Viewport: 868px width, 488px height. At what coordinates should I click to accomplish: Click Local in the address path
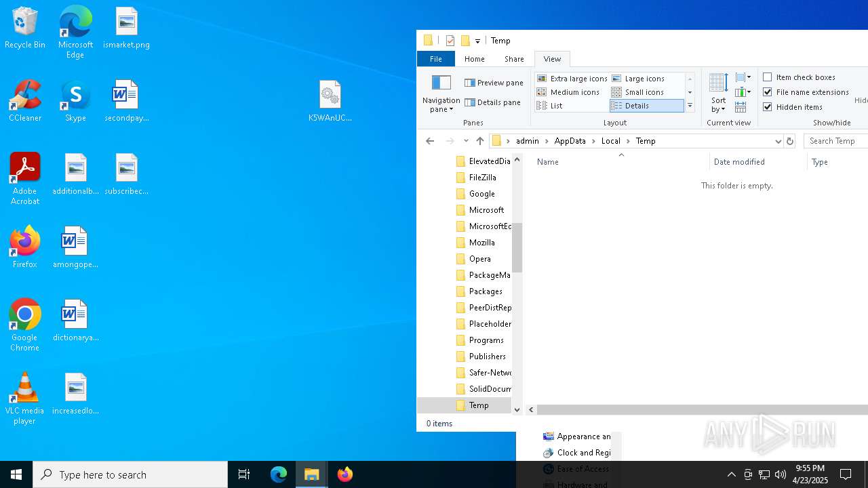pyautogui.click(x=610, y=141)
